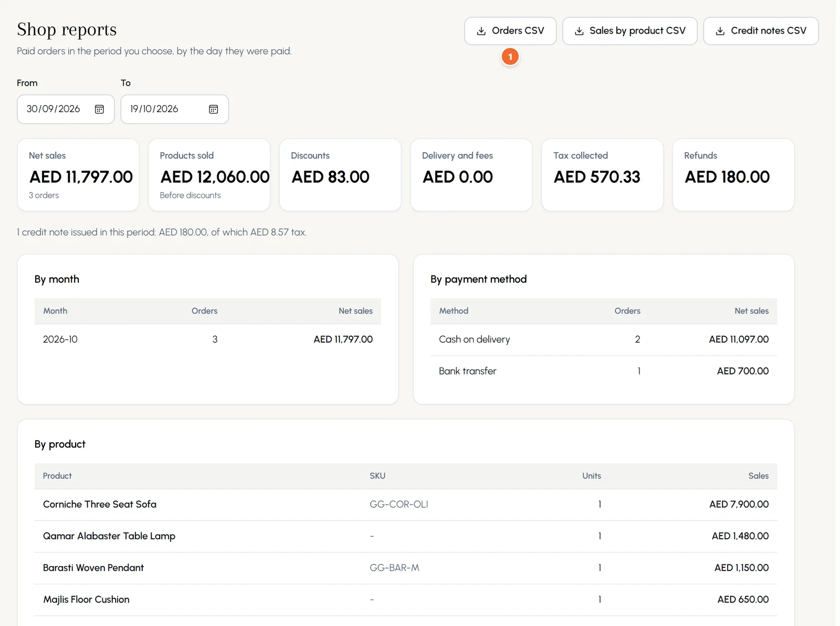Click the Bank transfer method row
840x626 pixels.
[x=604, y=371]
